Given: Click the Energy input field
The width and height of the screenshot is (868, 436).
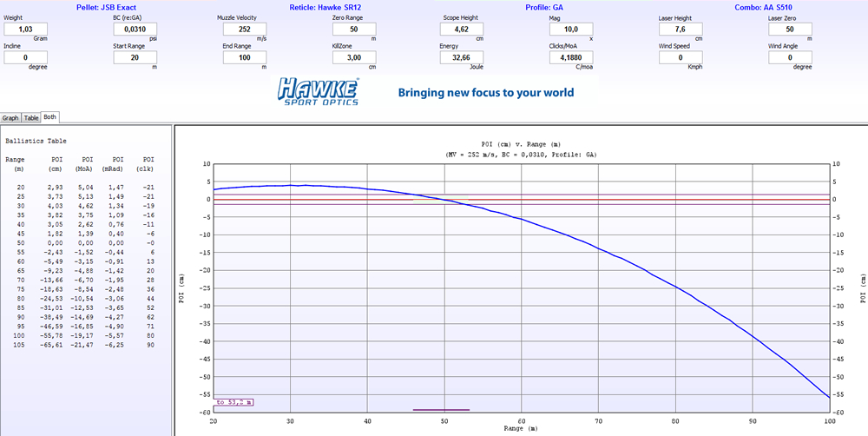Looking at the screenshot, I should click(x=462, y=57).
